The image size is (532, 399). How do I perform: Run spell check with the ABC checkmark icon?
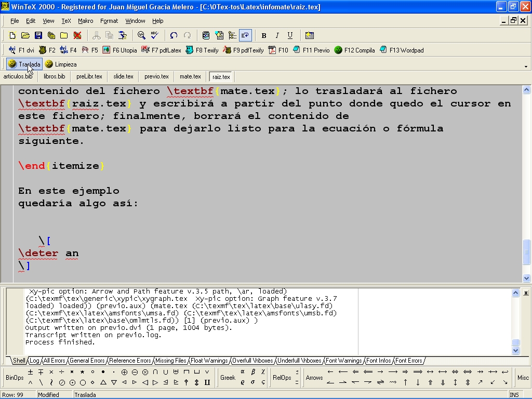point(155,35)
